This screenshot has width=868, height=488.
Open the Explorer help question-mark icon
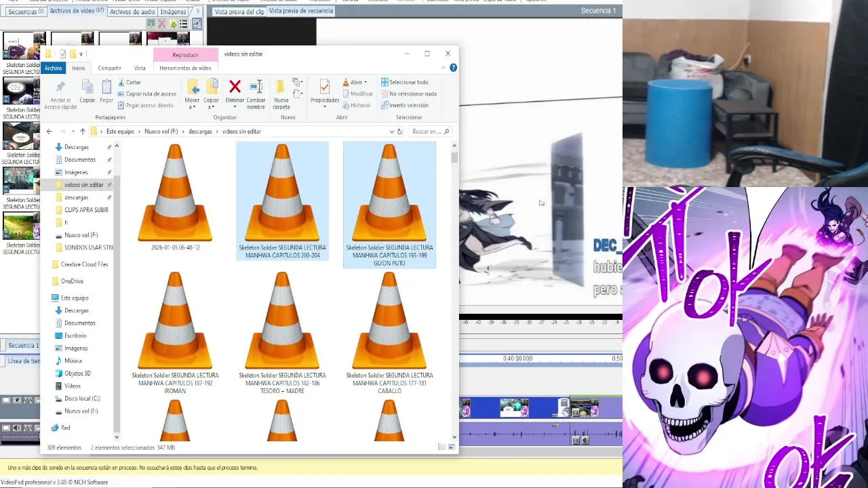[453, 68]
